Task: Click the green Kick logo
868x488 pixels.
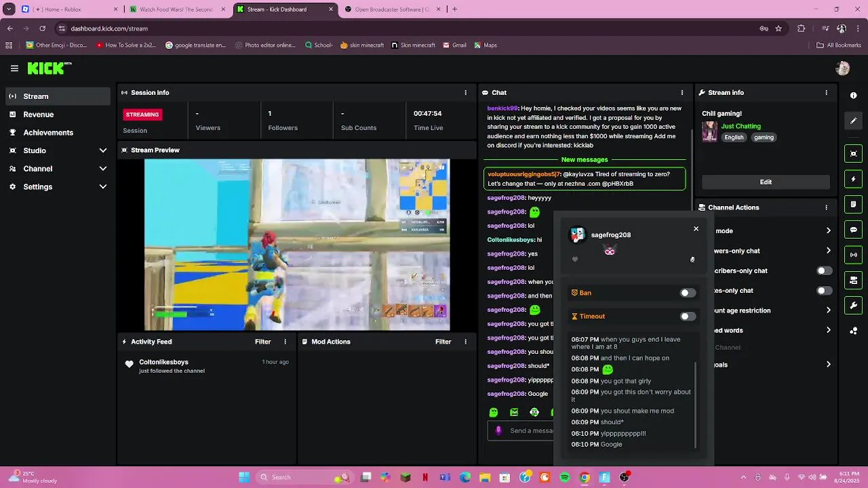Action: tap(49, 68)
